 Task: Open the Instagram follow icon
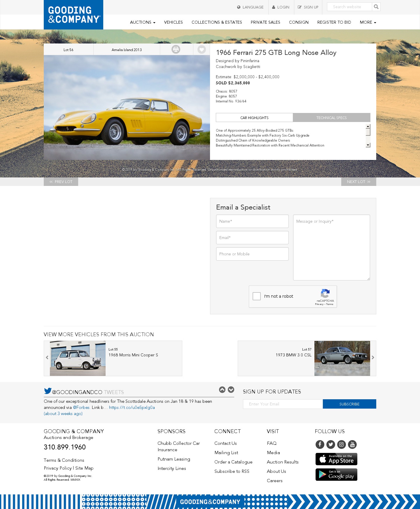pos(342,444)
